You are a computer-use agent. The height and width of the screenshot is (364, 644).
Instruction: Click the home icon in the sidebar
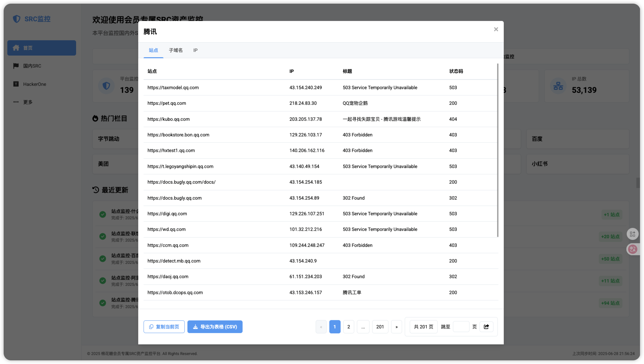(16, 48)
